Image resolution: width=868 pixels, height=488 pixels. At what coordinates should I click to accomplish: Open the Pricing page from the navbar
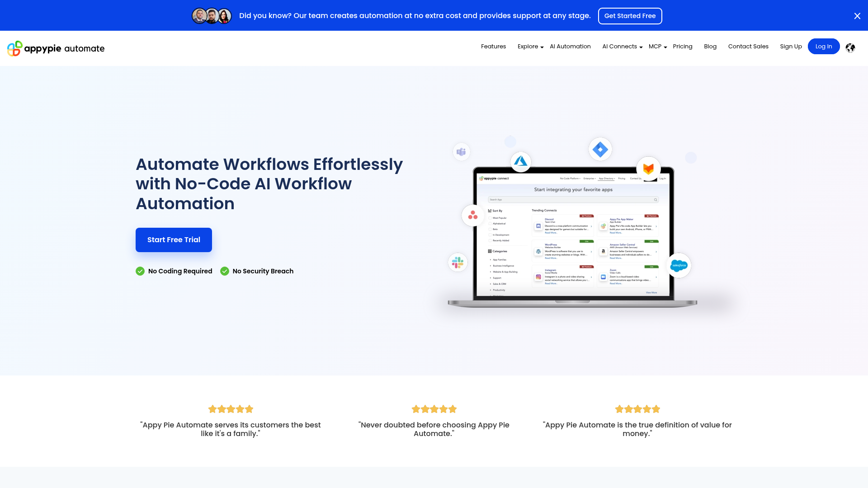pos(683,47)
